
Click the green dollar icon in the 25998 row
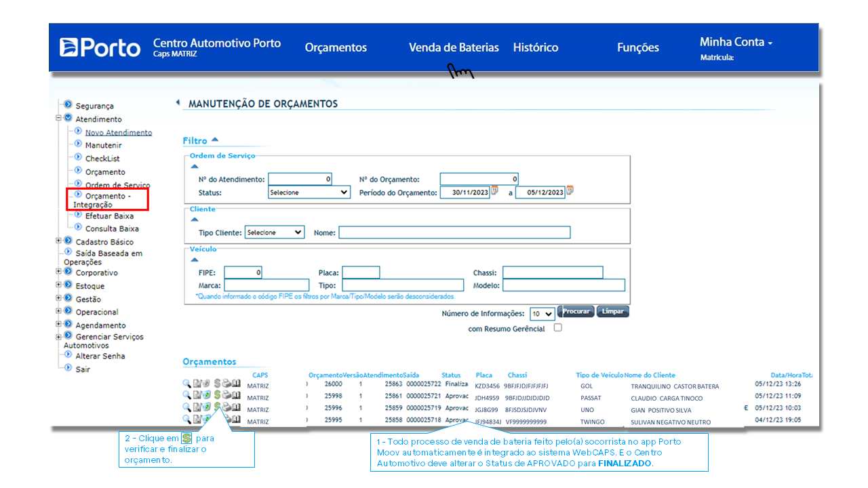217,394
